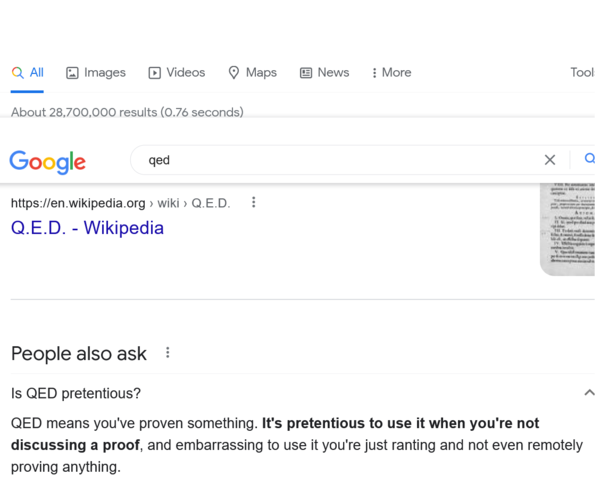The image size is (600, 501).
Task: Toggle the "Is QED pretentious?" question
Action: click(76, 393)
